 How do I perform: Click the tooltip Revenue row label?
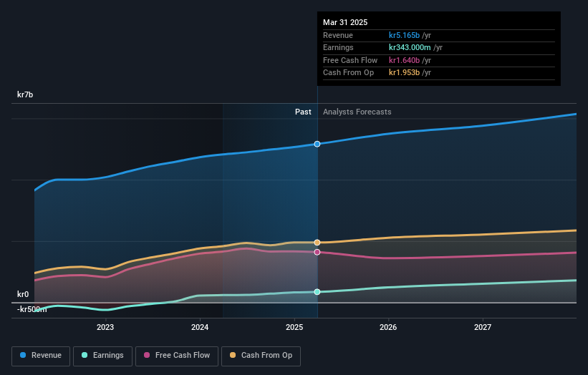pos(338,35)
